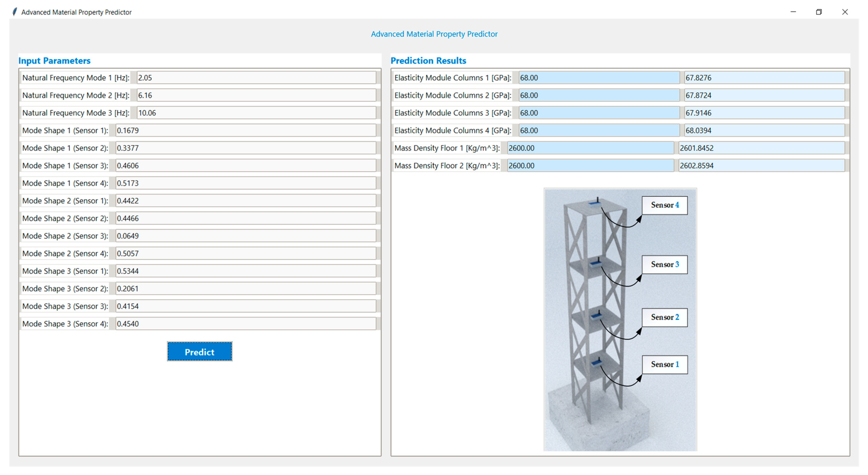868x475 pixels.
Task: Click Mass Density Floor 2 predicted value 2602.8594
Action: [x=761, y=165]
